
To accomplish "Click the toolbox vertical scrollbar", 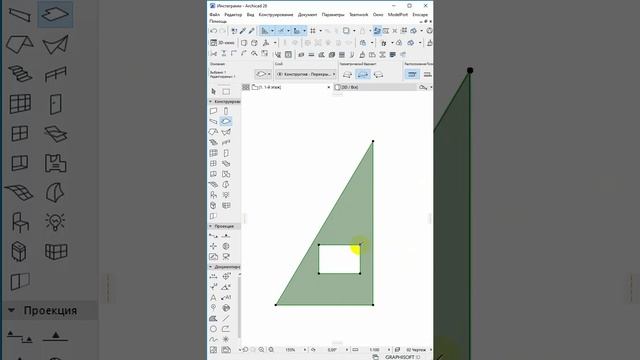I will point(240,307).
